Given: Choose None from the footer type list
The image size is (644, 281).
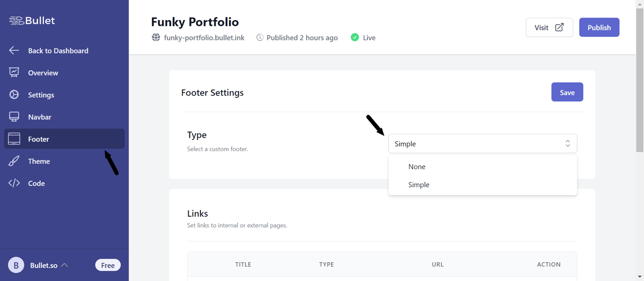Looking at the screenshot, I should tap(417, 167).
